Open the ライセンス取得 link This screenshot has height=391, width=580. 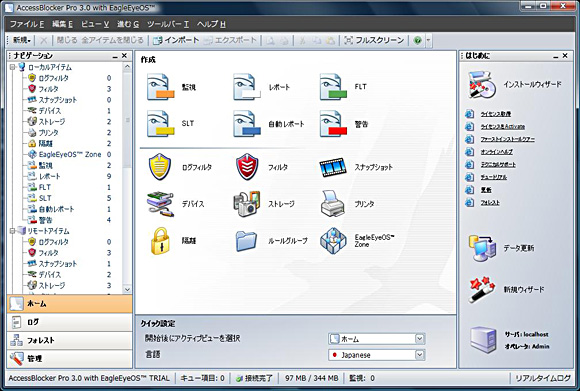click(496, 114)
